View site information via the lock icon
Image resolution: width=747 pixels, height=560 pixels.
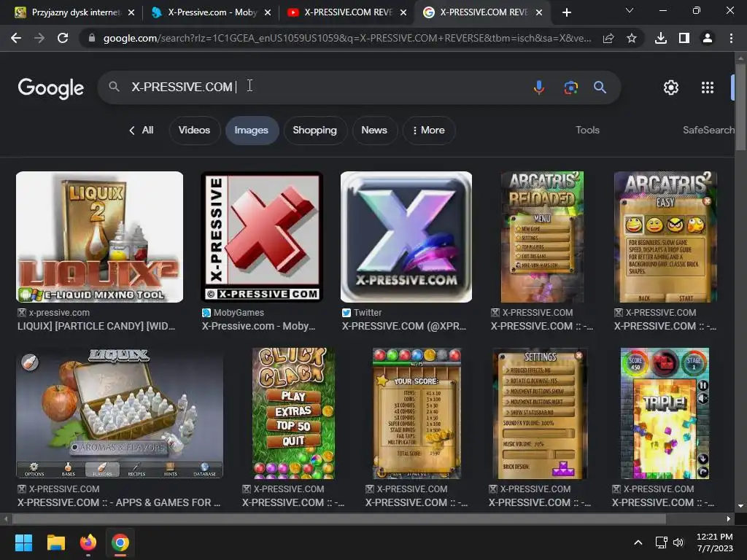[92, 38]
